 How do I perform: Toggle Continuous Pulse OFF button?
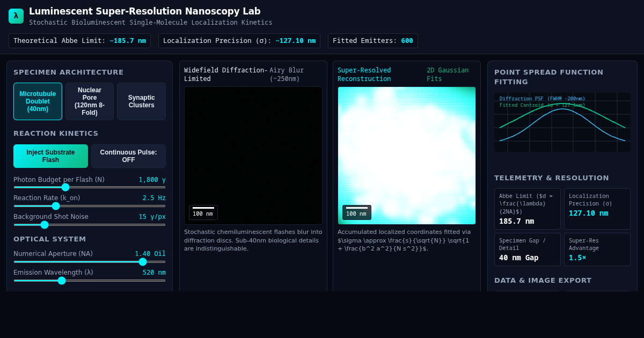click(128, 156)
